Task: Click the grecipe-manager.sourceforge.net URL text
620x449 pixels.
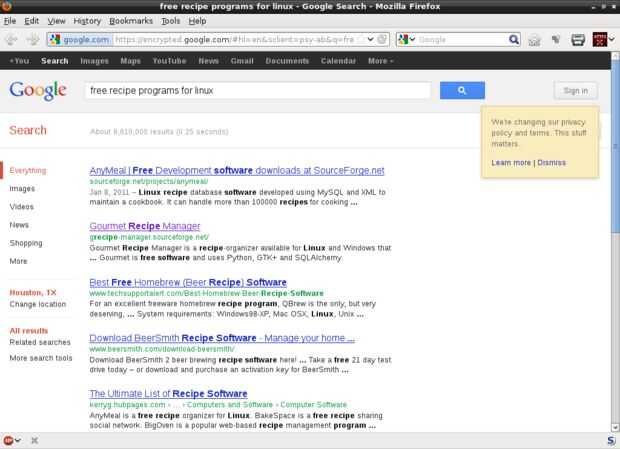Action: click(149, 237)
